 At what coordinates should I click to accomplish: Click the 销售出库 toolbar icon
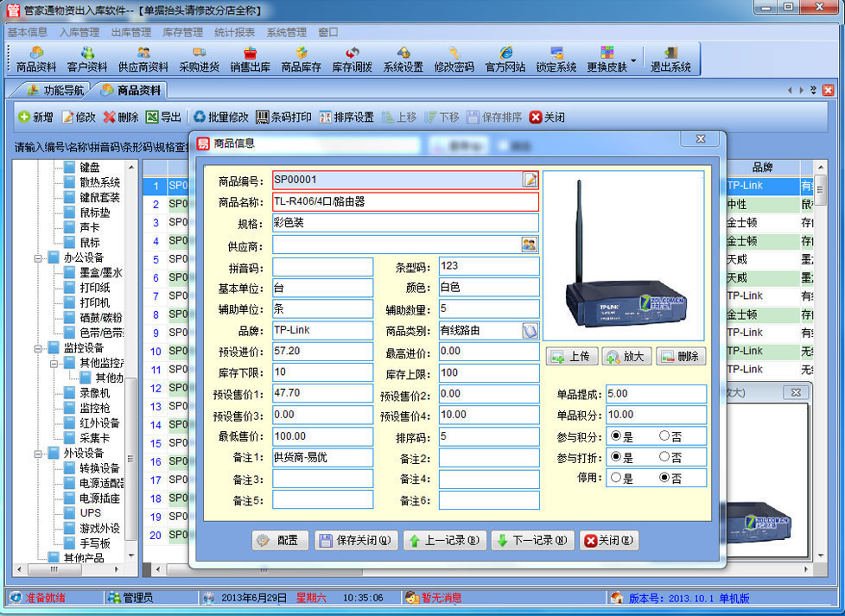click(x=250, y=59)
